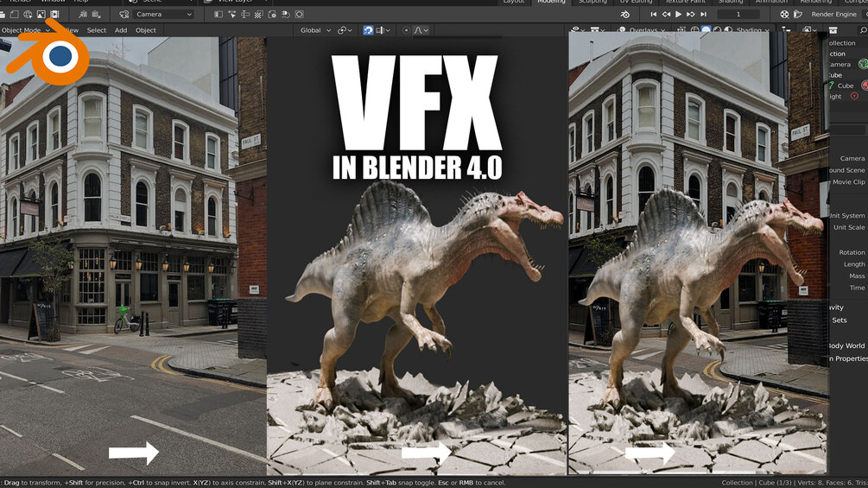This screenshot has width=868, height=488.
Task: Expand the Keying Sets panel
Action: [x=839, y=320]
